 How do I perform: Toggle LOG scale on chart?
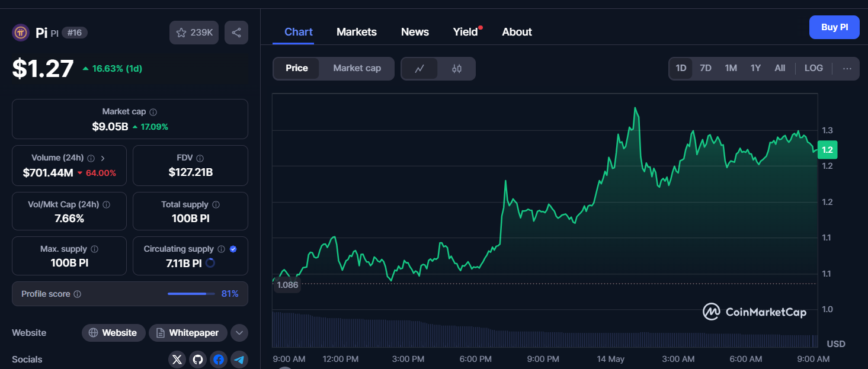(x=813, y=68)
